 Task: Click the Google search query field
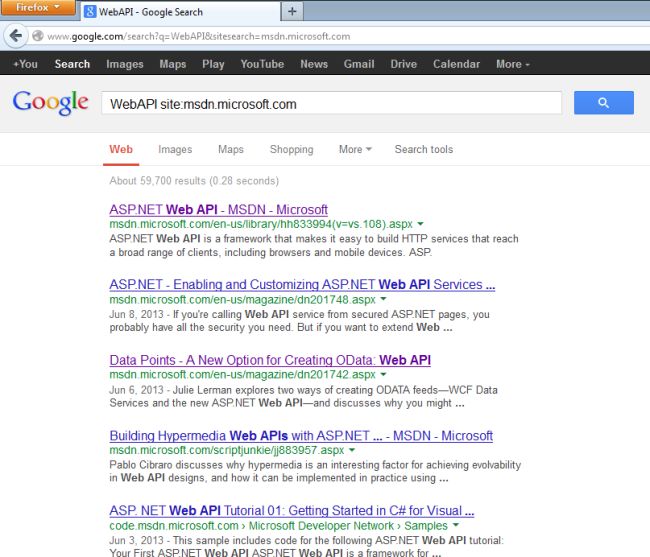(332, 103)
